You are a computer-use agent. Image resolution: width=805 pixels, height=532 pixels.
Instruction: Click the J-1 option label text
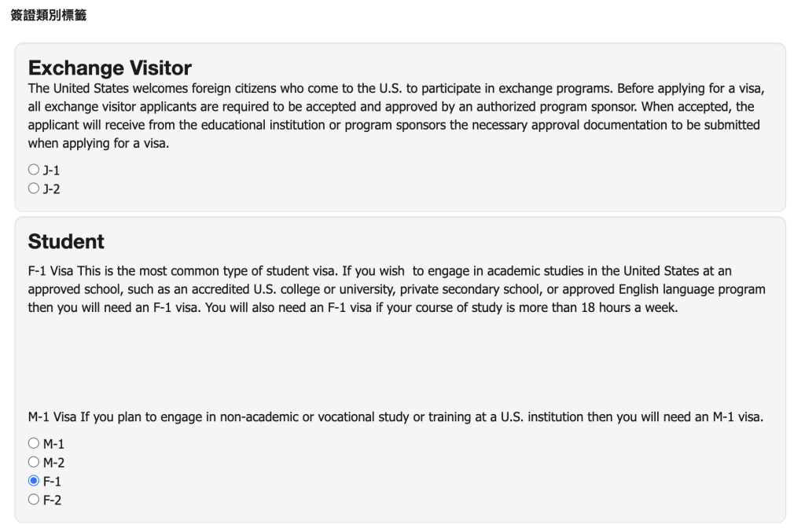tap(52, 171)
